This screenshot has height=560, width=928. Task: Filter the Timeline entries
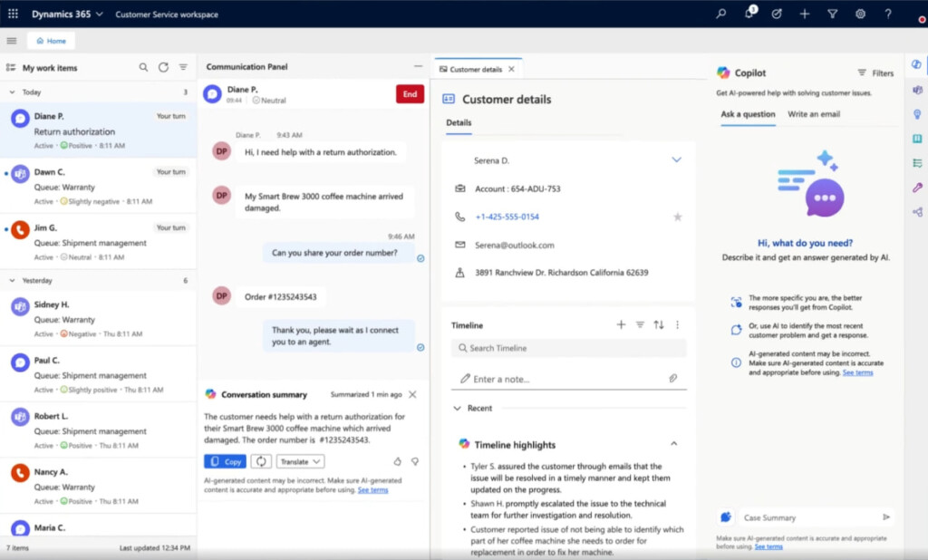(640, 324)
